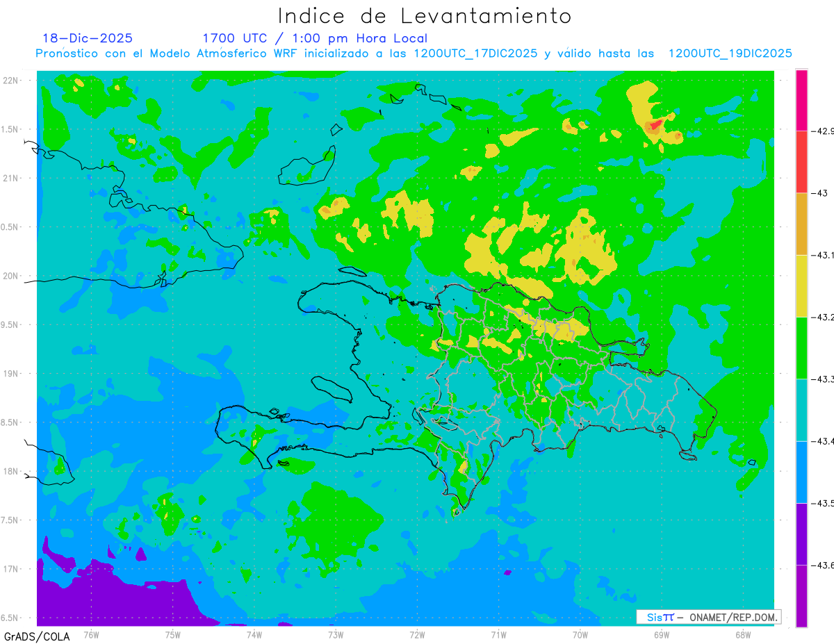834x644 pixels.
Task: Click the '71W' longitude label
Action: pos(498,635)
